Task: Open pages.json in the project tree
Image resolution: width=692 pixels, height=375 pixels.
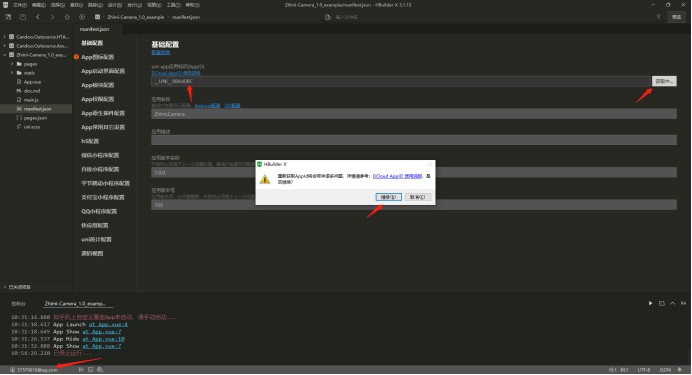Action: click(35, 118)
